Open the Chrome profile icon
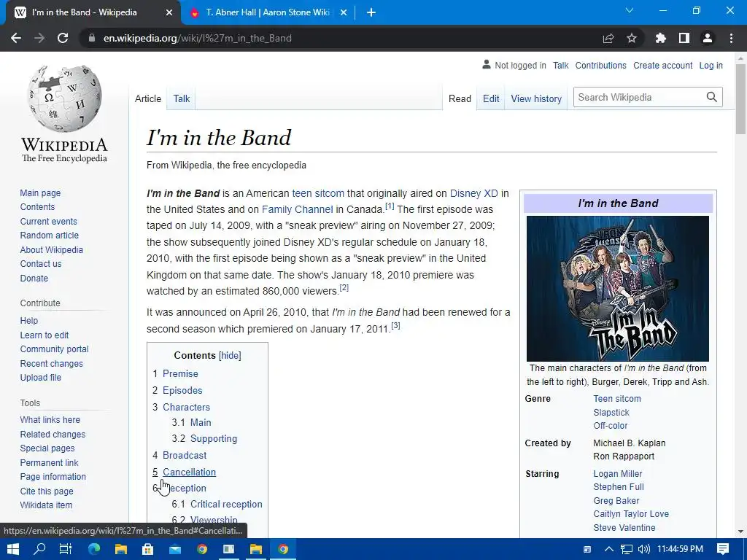The height and width of the screenshot is (560, 747). (x=708, y=38)
